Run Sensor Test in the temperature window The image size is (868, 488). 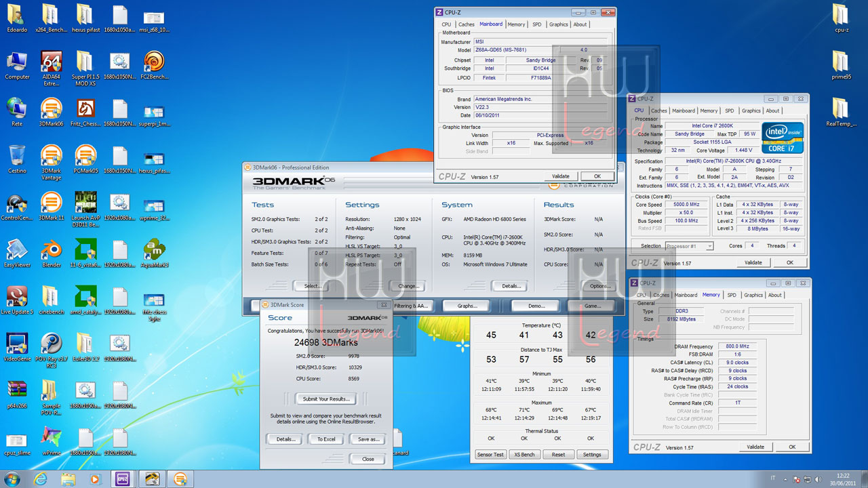490,455
